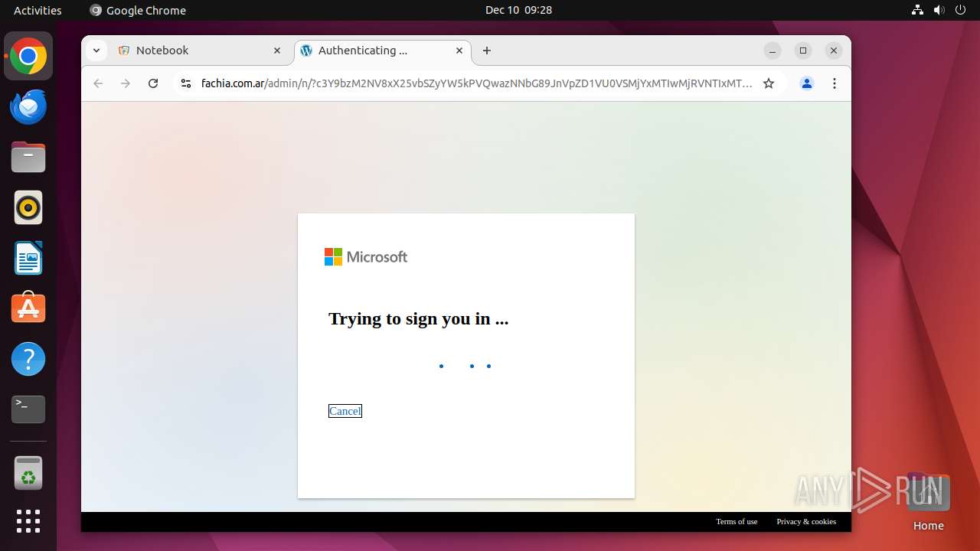Click the browser forward arrow
The width and height of the screenshot is (980, 551).
click(126, 83)
